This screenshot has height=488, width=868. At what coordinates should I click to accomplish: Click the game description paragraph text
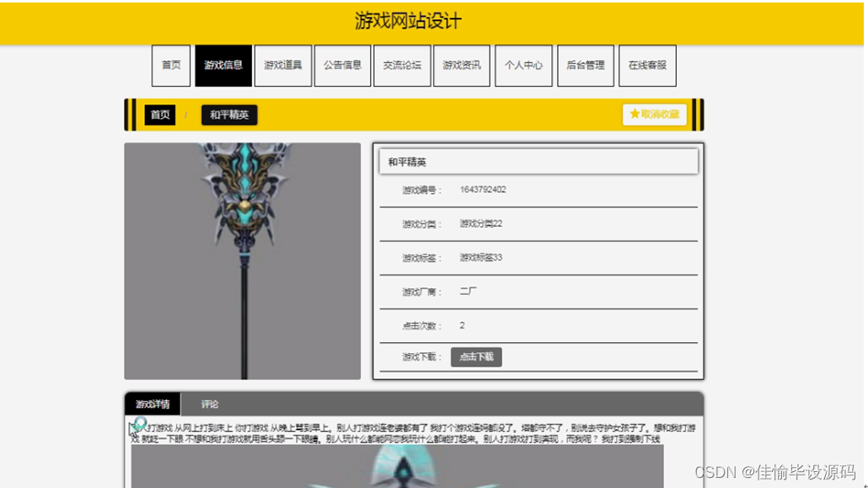pyautogui.click(x=414, y=433)
